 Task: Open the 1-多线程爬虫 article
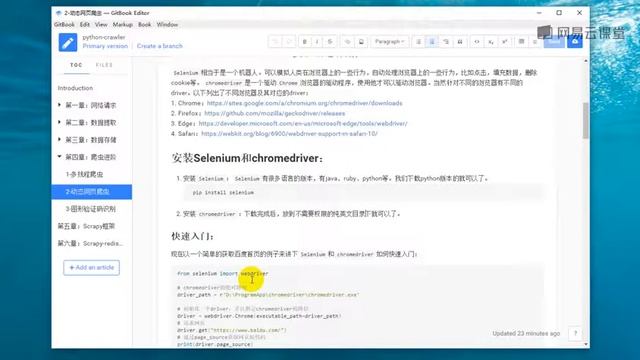84,174
